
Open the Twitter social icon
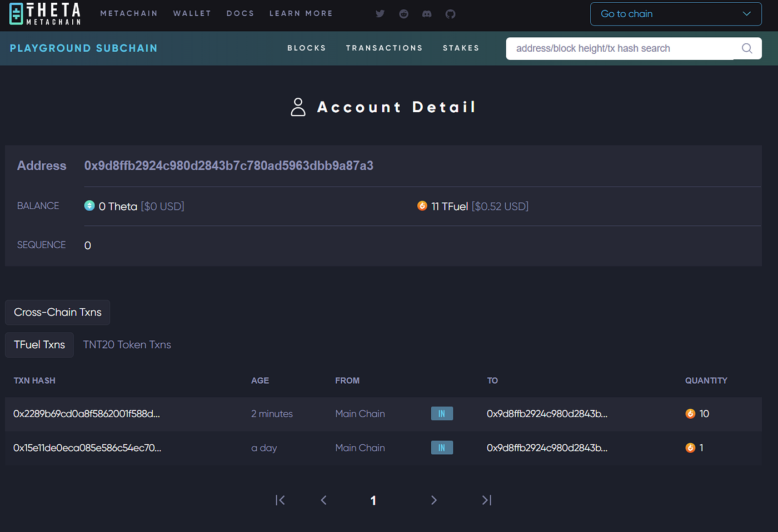pos(380,14)
